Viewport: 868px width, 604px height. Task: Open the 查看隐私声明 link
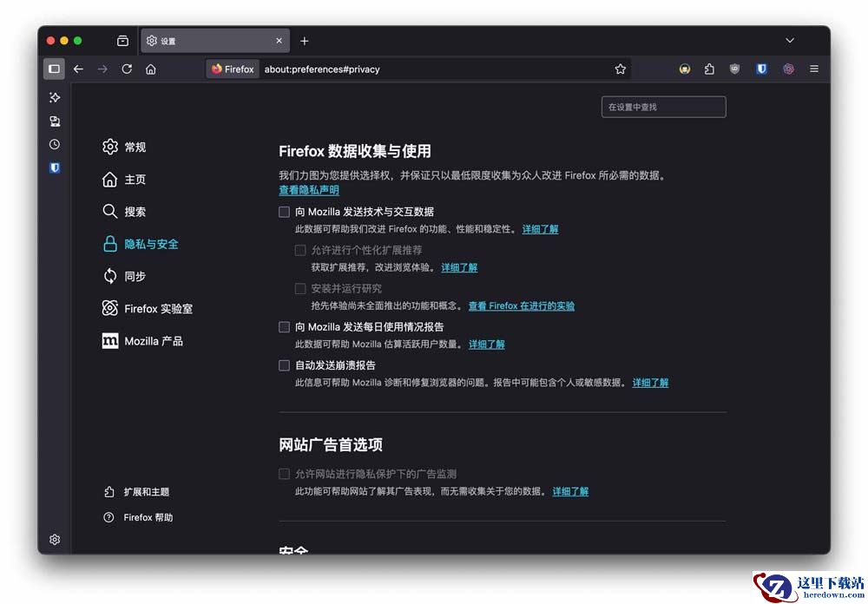(x=309, y=190)
